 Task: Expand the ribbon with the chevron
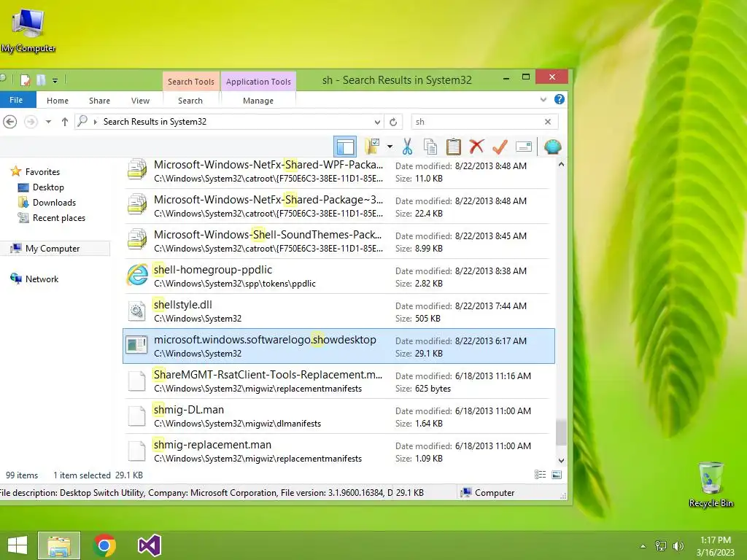[x=543, y=99]
